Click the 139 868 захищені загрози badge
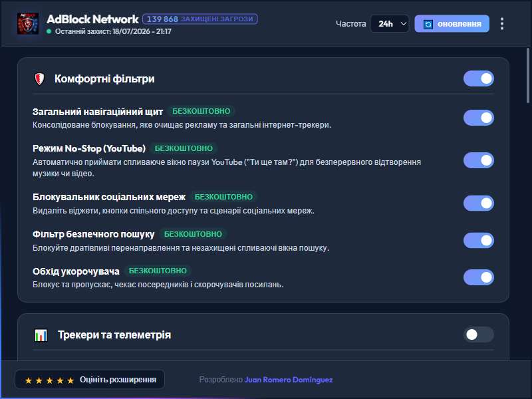The image size is (532, 399). pos(200,19)
